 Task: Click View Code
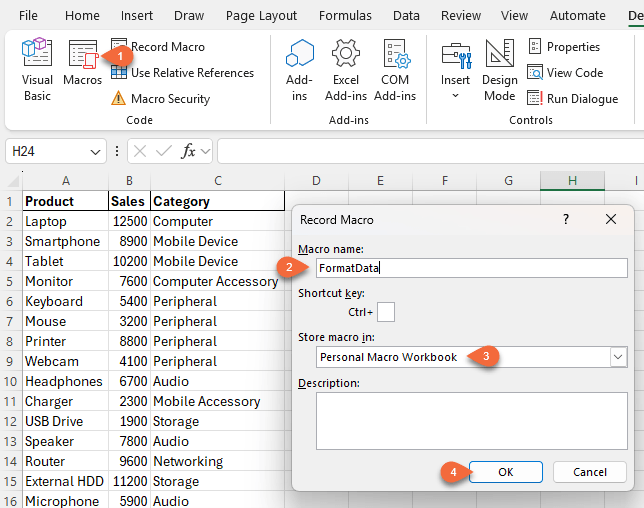click(x=565, y=73)
